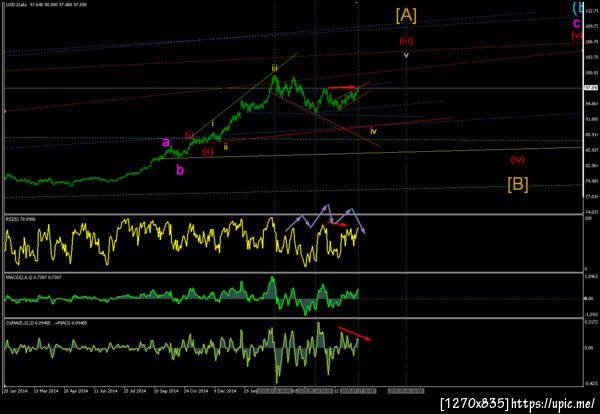Click the '11 Jun 2014' date label
This screenshot has height=414, width=600.
click(x=106, y=391)
